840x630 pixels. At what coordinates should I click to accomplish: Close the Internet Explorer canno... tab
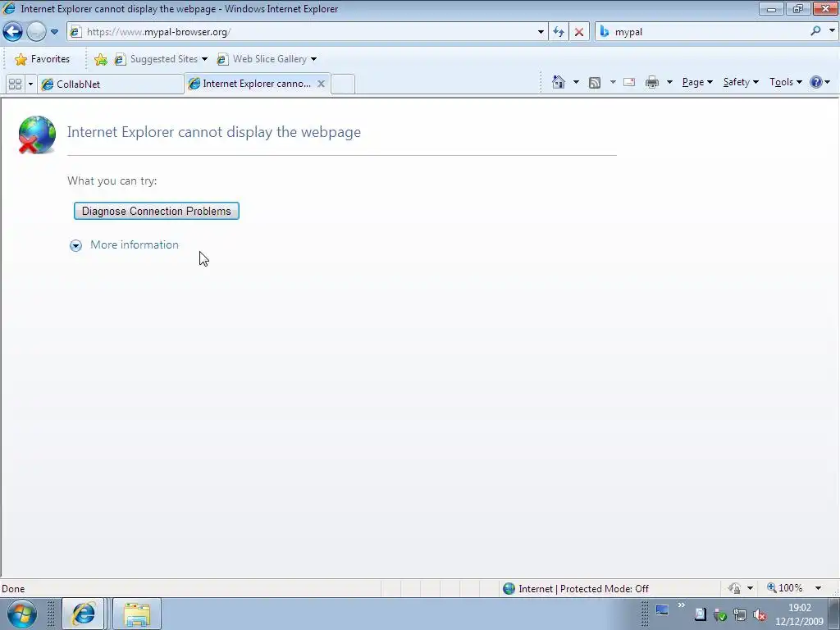point(321,84)
